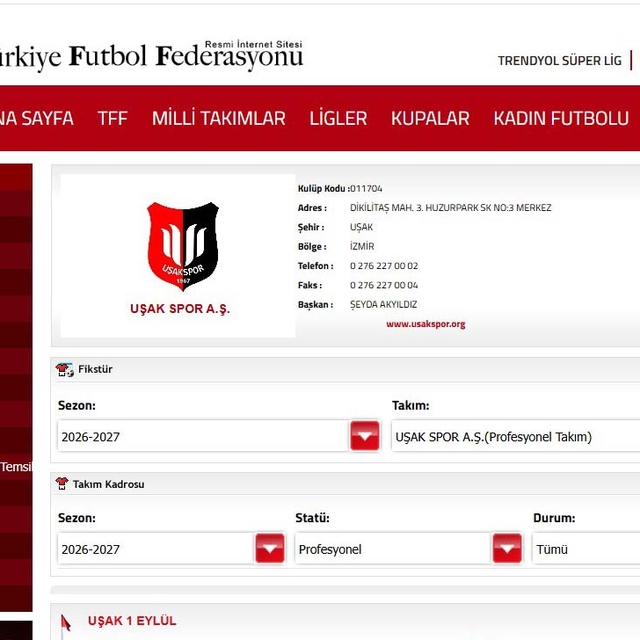
Task: Follow the TRENDYOL SÜPER LİG link
Action: 560,61
